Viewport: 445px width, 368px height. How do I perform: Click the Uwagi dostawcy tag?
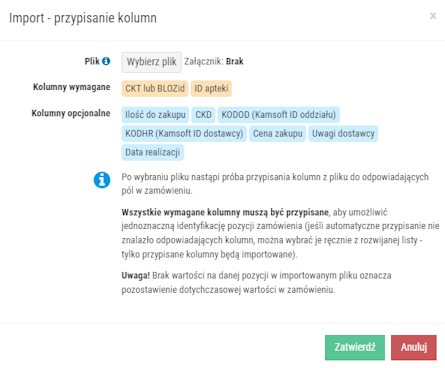[343, 134]
